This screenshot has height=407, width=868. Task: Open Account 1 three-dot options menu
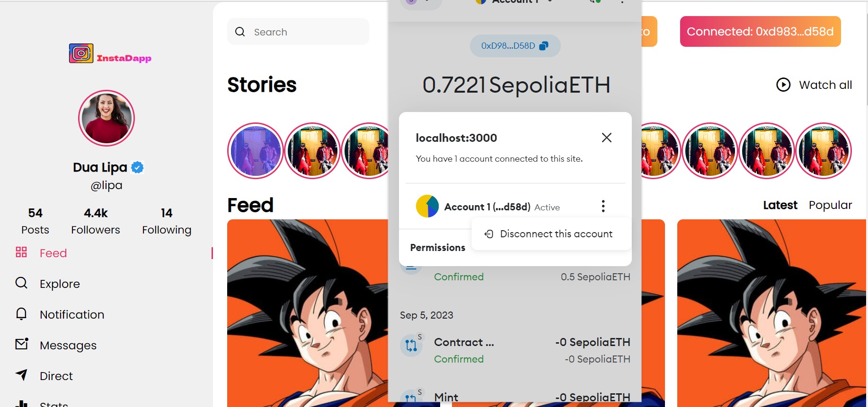point(603,206)
